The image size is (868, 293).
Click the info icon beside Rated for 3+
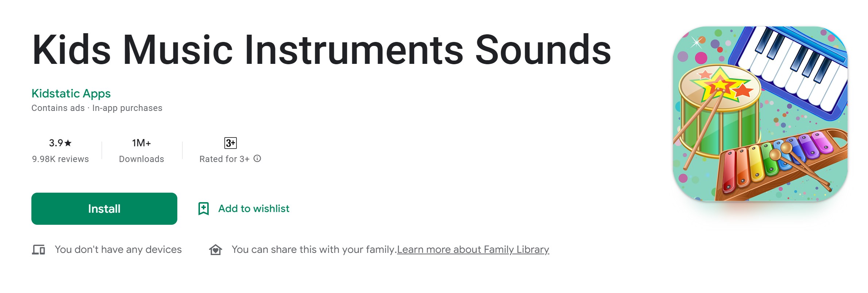[x=257, y=158]
